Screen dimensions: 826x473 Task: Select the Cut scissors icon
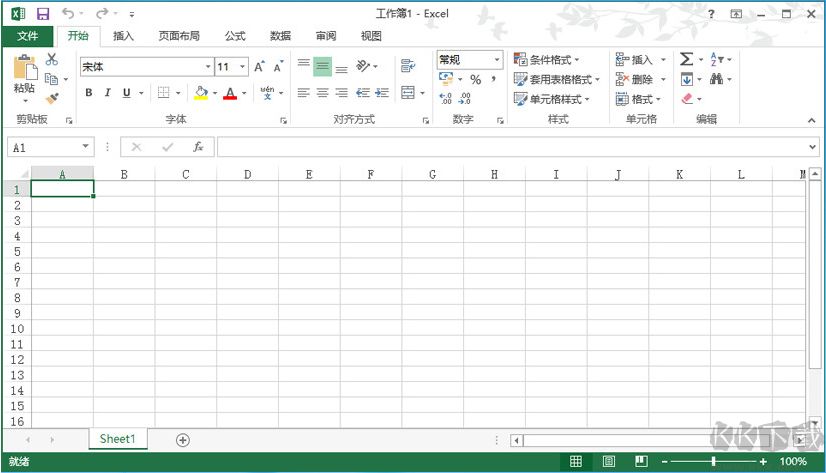click(52, 59)
